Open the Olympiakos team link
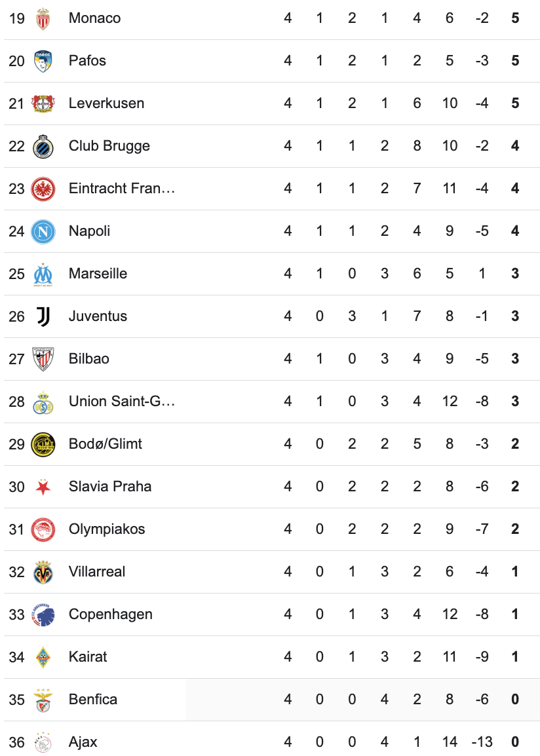 [107, 529]
